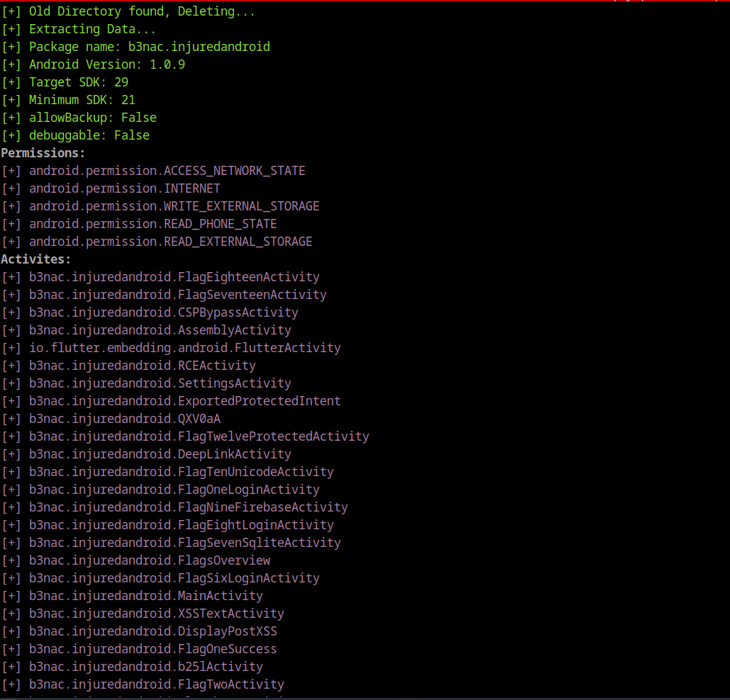The height and width of the screenshot is (700, 730).
Task: Click the DeepLinkActivity entry
Action: coord(146,453)
